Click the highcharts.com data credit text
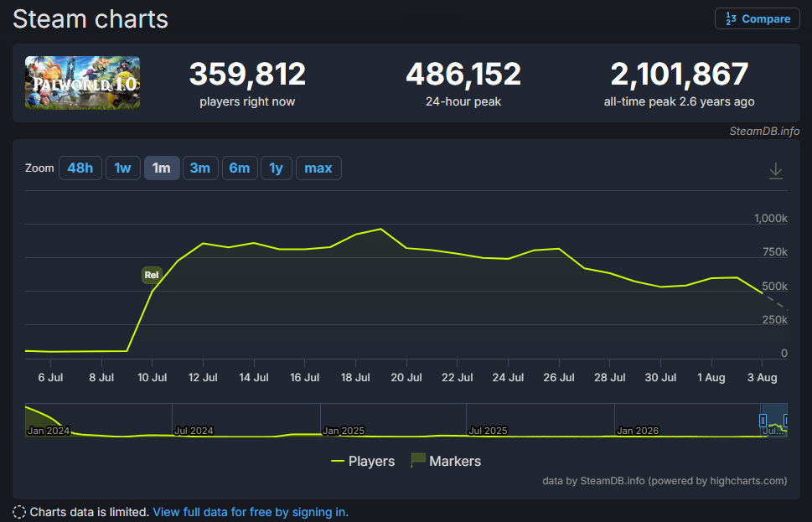 [x=665, y=481]
